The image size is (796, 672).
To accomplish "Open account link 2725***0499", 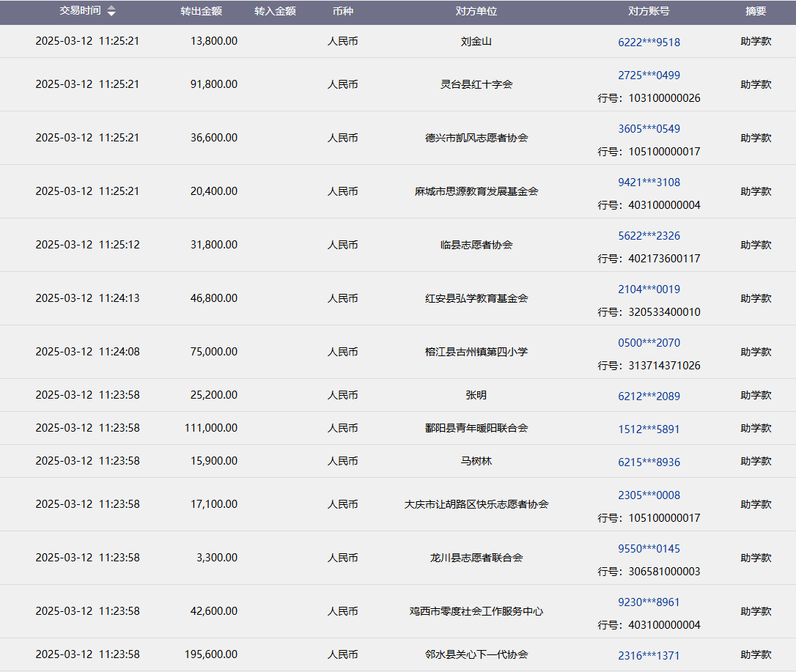I will [x=649, y=75].
